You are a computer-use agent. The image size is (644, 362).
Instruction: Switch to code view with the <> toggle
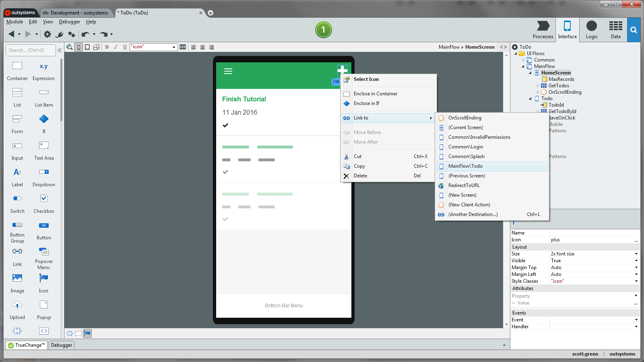pyautogui.click(x=503, y=47)
